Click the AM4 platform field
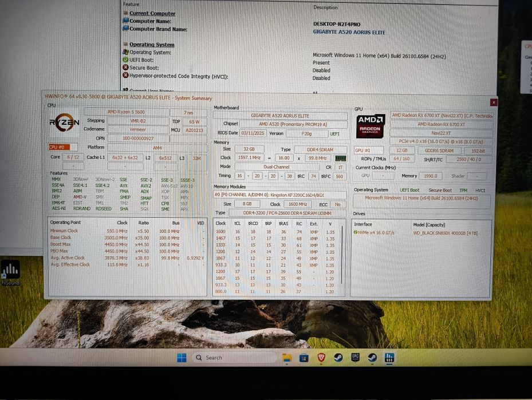Viewport: 532px width, 400px height. [x=157, y=148]
